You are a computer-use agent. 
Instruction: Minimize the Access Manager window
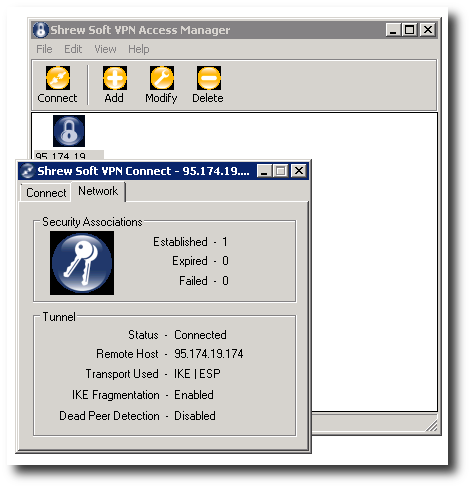393,30
